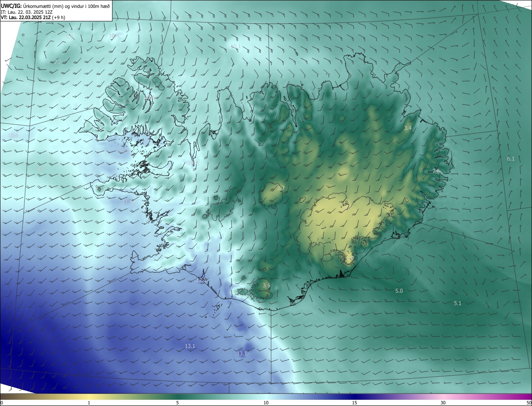Click the 30 tick on the legend
532x406 pixels.
click(x=443, y=403)
